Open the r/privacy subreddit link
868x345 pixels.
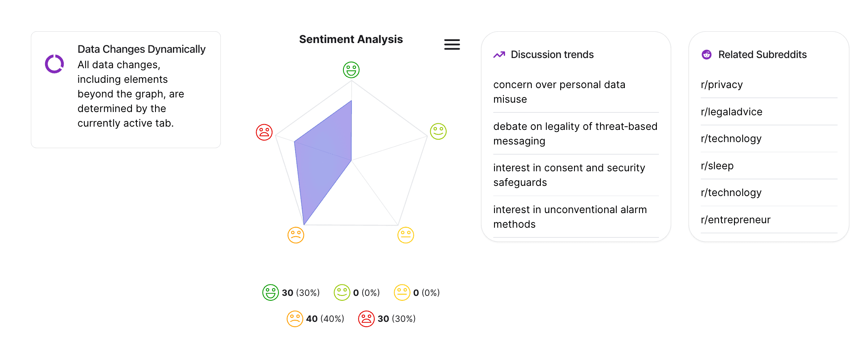pyautogui.click(x=721, y=85)
